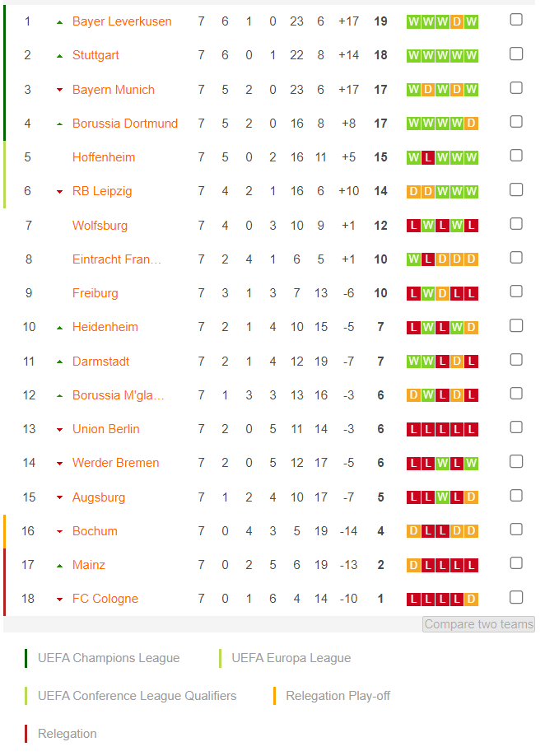Click Bayern Munich's red down-arrow movement icon
545x756 pixels.
coord(60,90)
